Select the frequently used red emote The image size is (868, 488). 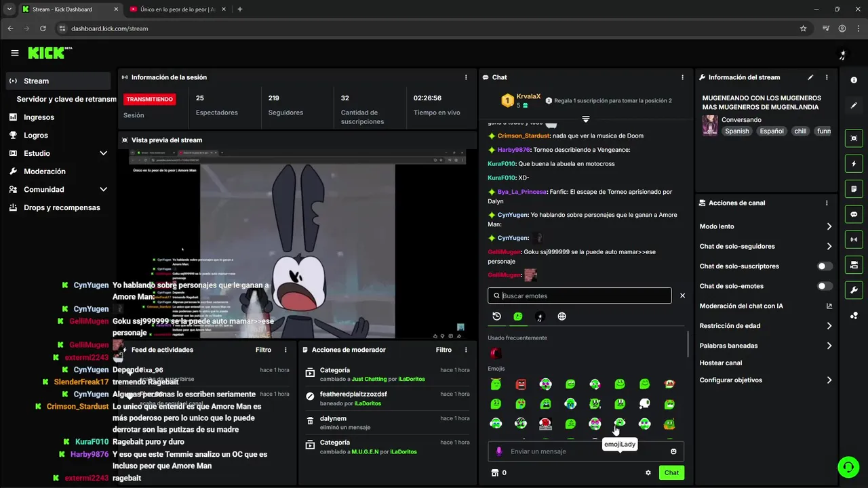coord(496,353)
